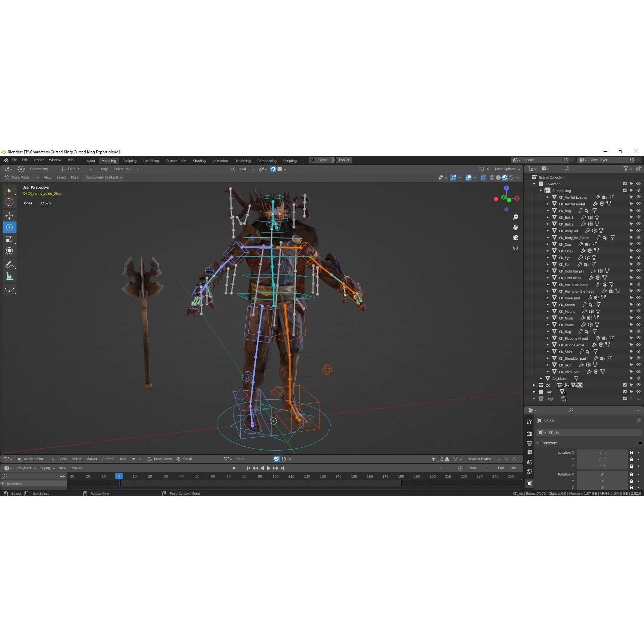The width and height of the screenshot is (644, 644).
Task: Open the Pose Options dropdown
Action: click(x=507, y=169)
